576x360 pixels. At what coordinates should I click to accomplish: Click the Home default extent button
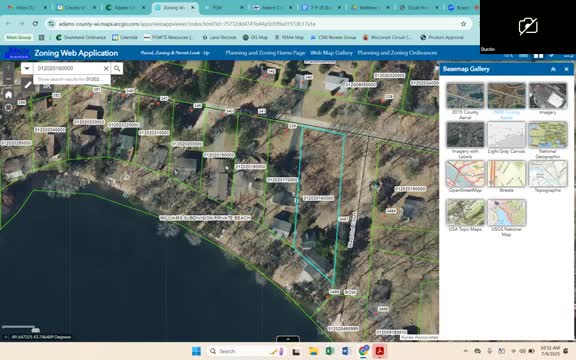pos(8,95)
